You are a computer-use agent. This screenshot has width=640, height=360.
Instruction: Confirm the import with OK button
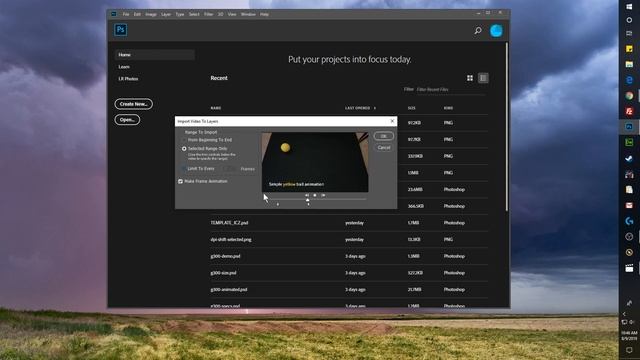(383, 136)
